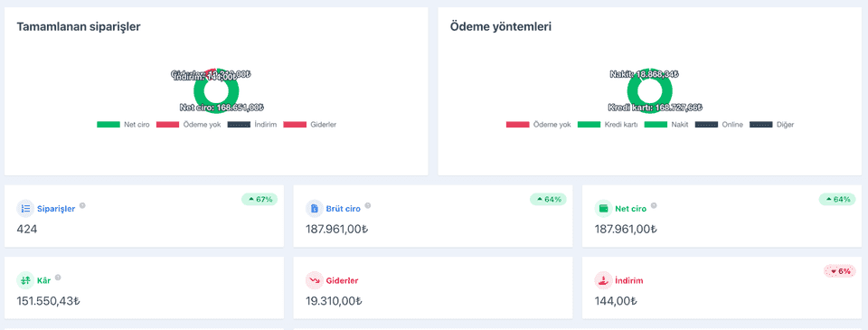
Task: Click the Siparişler list icon
Action: click(25, 209)
